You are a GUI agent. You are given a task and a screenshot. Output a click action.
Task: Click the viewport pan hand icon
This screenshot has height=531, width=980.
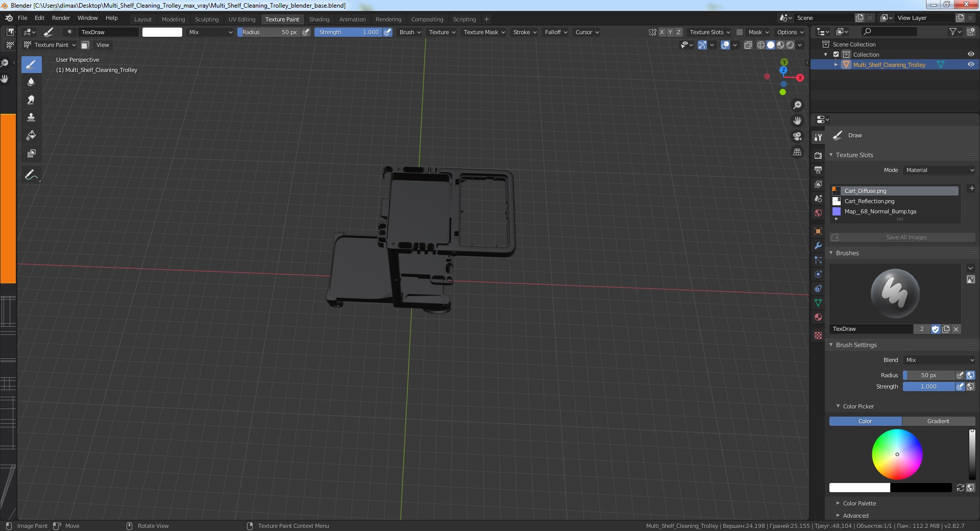pyautogui.click(x=797, y=120)
